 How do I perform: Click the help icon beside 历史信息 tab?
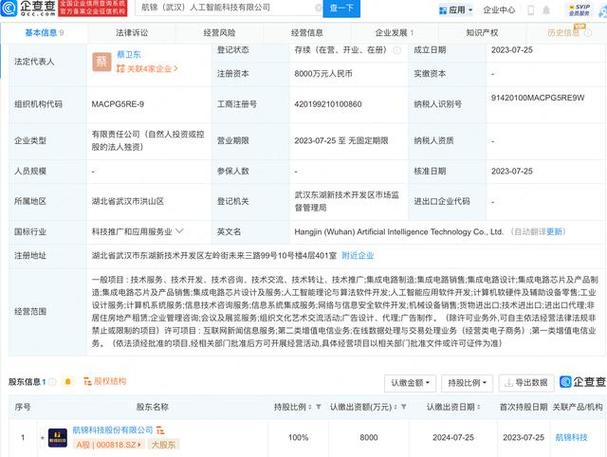tap(588, 33)
